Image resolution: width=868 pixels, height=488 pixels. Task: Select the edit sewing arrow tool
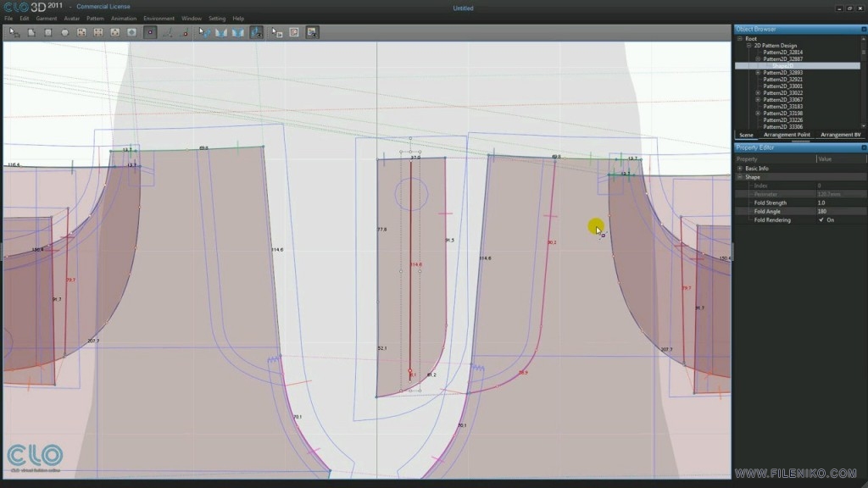tap(204, 33)
